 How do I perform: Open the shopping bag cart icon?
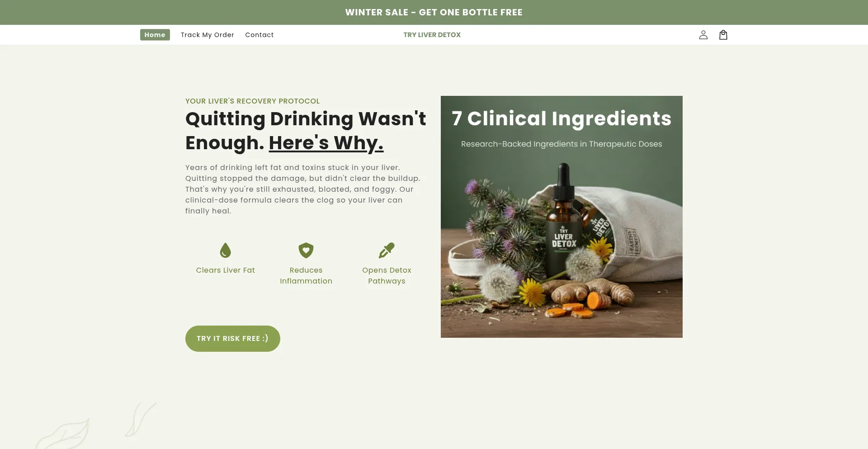(723, 35)
